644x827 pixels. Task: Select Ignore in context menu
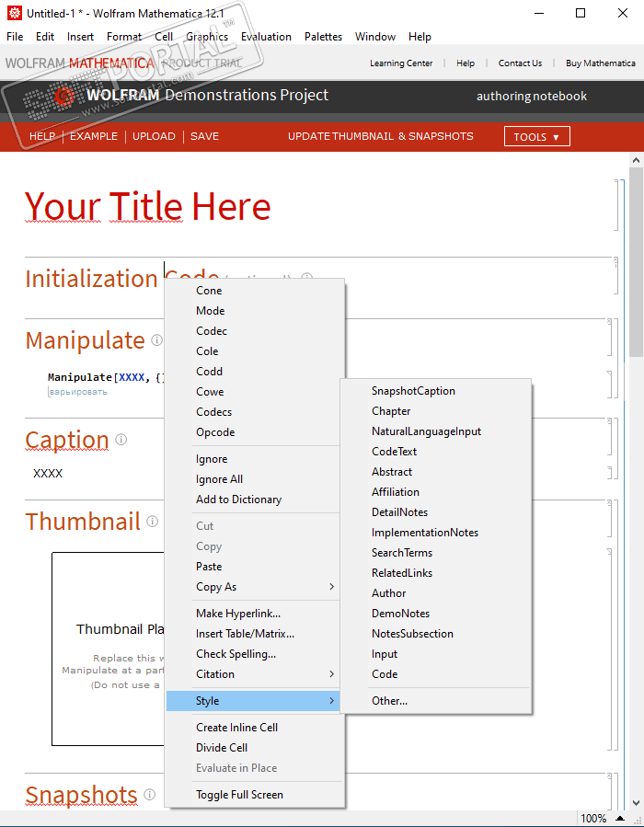(255, 459)
